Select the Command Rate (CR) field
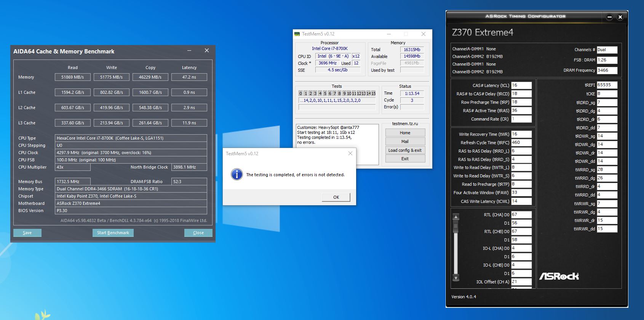Screen dimensions: 644x320 tap(521, 119)
